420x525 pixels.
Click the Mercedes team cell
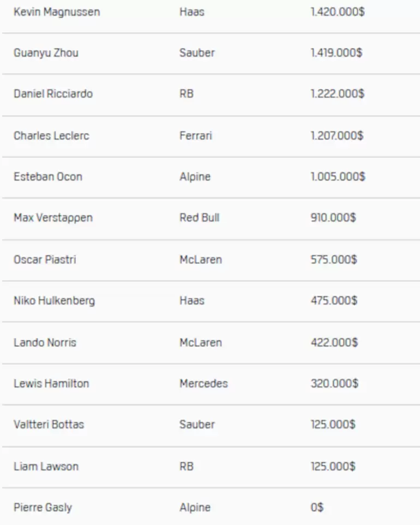tap(203, 383)
